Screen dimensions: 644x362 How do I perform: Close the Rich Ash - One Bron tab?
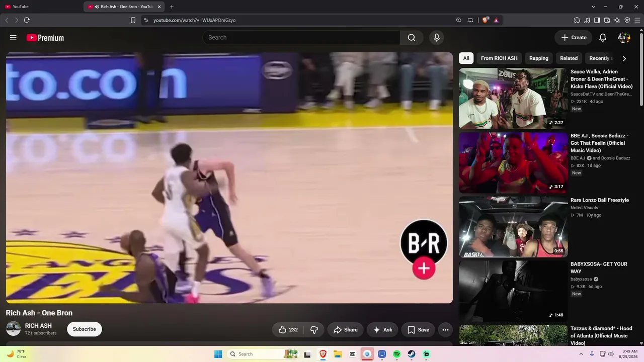[159, 7]
